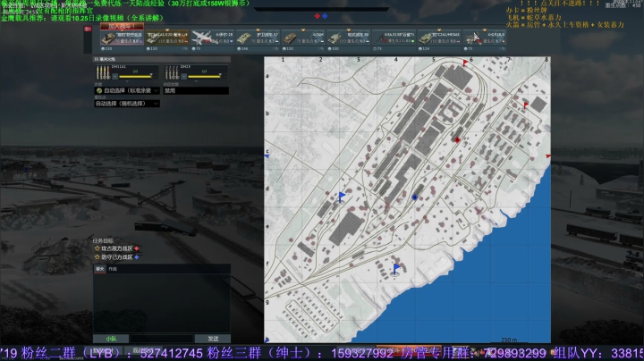This screenshot has width=644, height=361.
Task: Select the 轮式战车 90 vehicle card
Action: pyautogui.click(x=348, y=38)
